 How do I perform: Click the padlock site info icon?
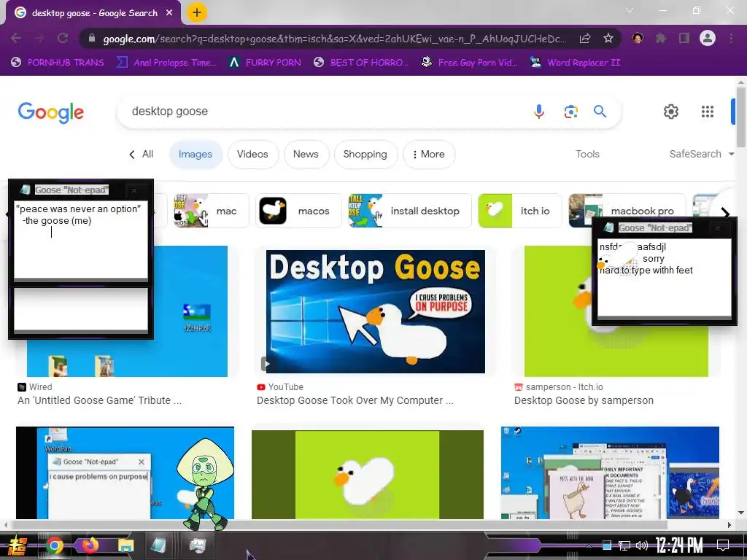92,38
